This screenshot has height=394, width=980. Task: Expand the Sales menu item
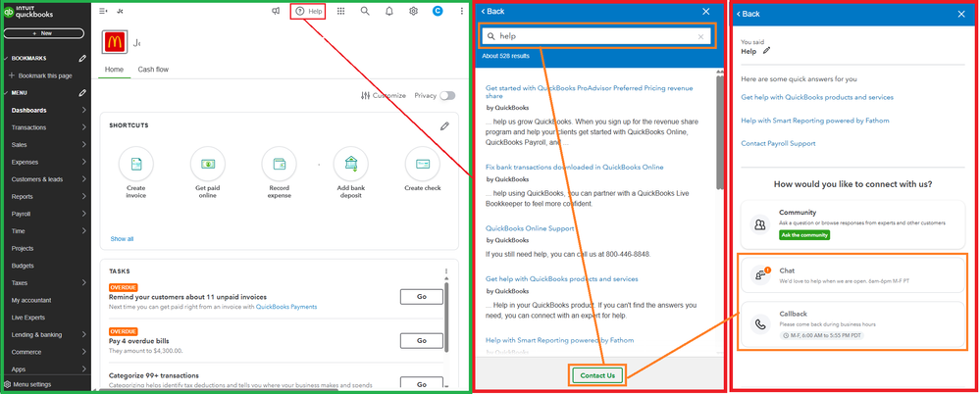pyautogui.click(x=48, y=145)
